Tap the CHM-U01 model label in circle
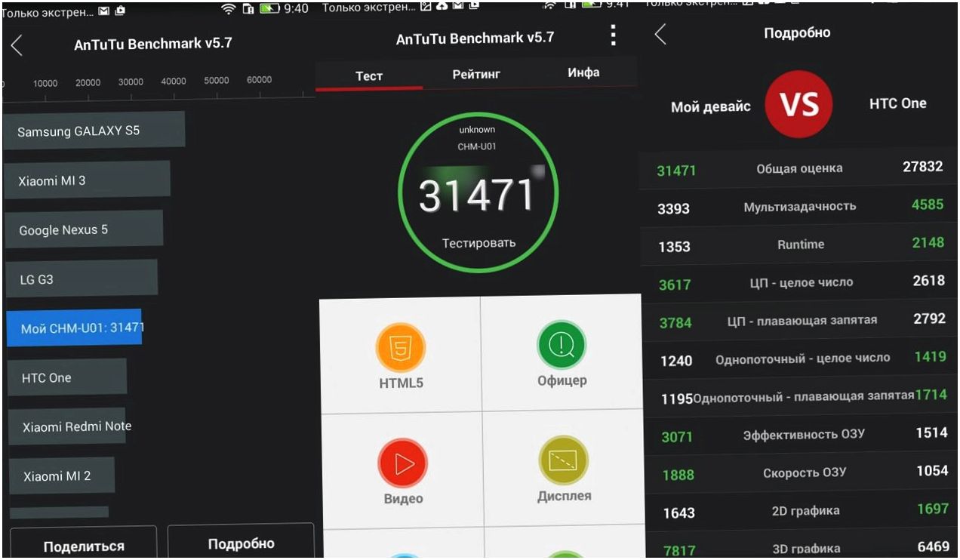The height and width of the screenshot is (560, 960). [x=477, y=146]
